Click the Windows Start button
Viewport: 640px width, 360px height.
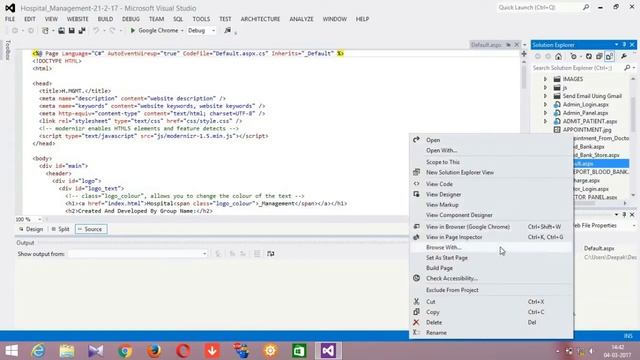pyautogui.click(x=11, y=351)
